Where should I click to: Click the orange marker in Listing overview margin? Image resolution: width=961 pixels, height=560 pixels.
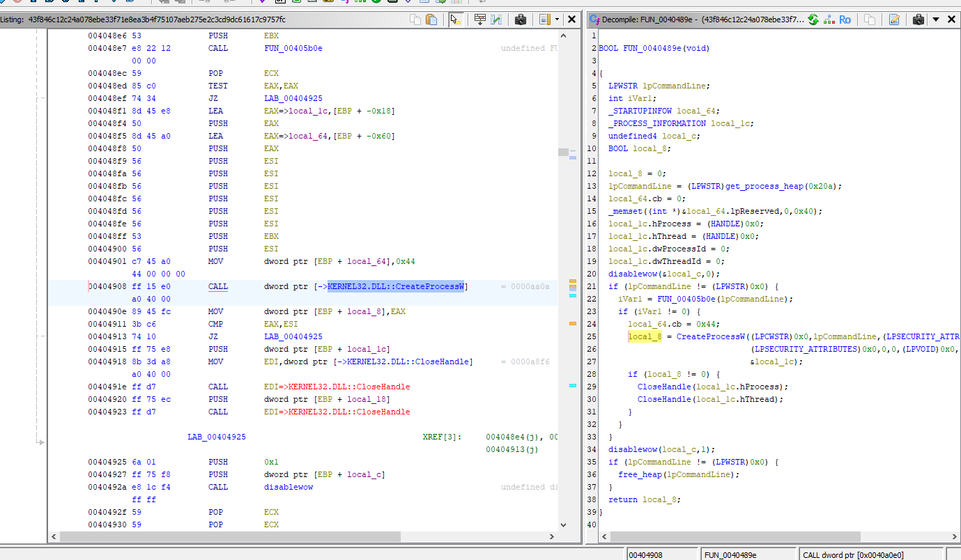point(573,324)
